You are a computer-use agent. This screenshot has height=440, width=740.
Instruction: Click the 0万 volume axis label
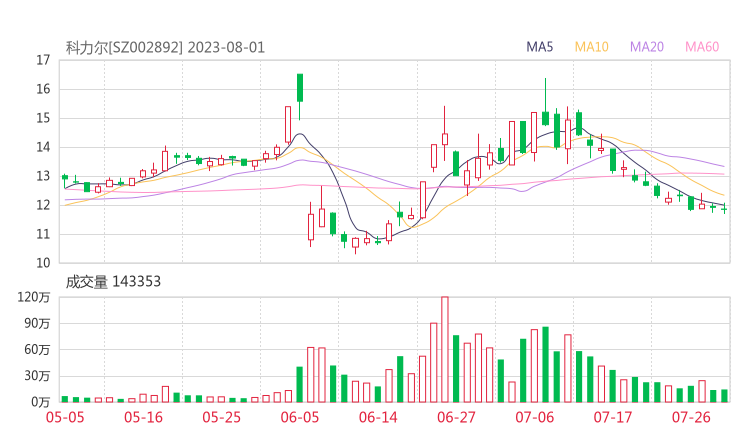tap(41, 402)
